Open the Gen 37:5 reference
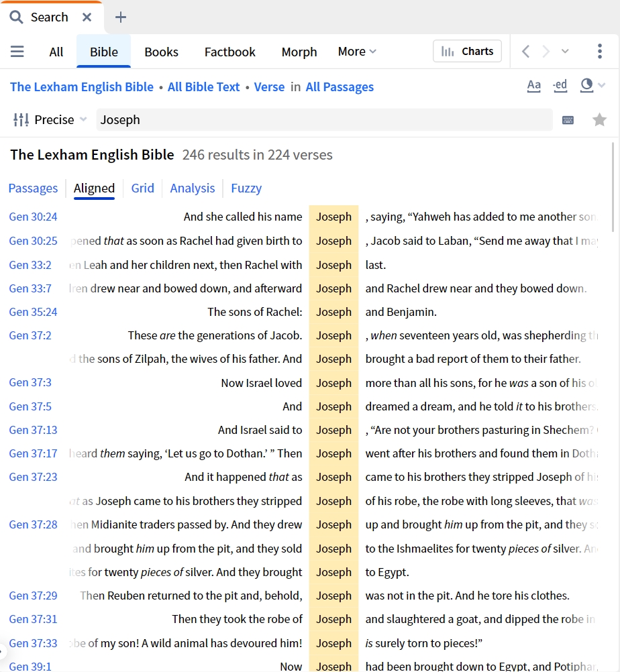The width and height of the screenshot is (620, 672). pyautogui.click(x=30, y=406)
